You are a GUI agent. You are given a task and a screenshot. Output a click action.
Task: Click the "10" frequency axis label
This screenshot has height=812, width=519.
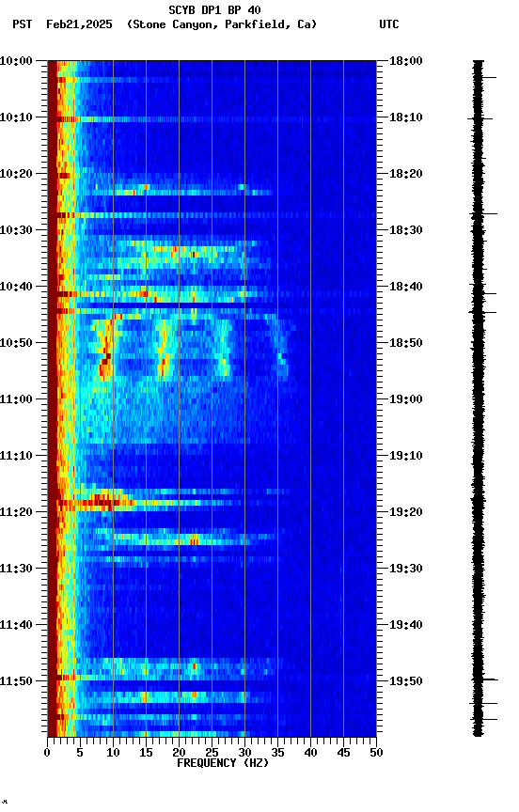pyautogui.click(x=113, y=753)
